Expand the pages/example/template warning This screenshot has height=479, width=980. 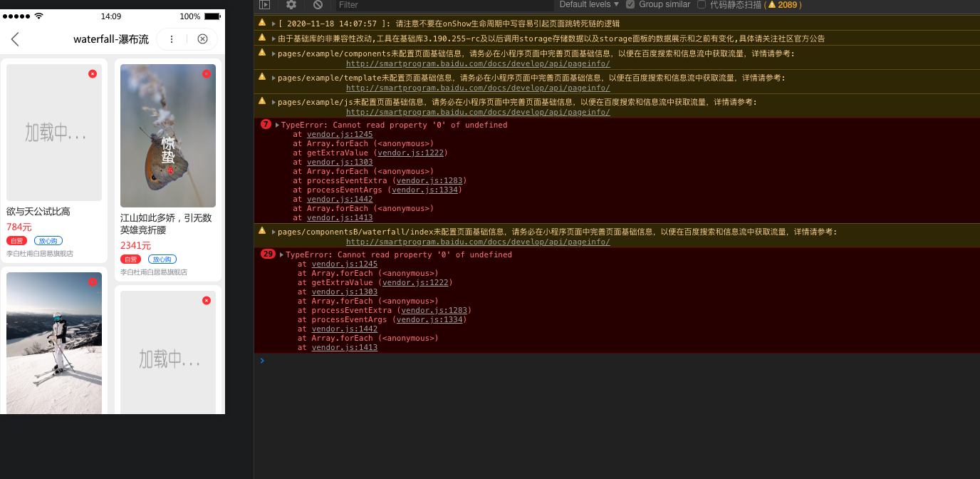273,78
